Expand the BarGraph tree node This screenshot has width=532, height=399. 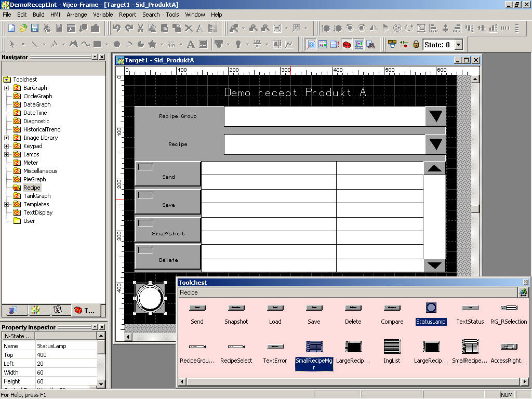6,88
